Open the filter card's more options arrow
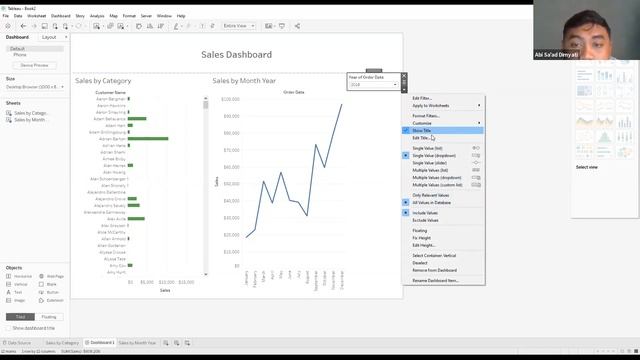Screen dimensions: 640x360 [x=404, y=90]
